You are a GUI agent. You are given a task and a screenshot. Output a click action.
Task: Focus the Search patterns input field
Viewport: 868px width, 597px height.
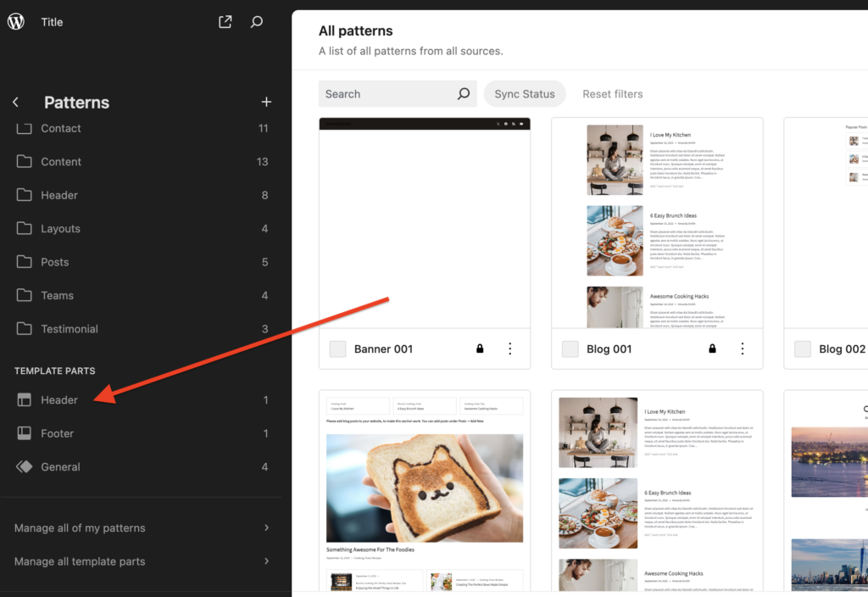(398, 93)
